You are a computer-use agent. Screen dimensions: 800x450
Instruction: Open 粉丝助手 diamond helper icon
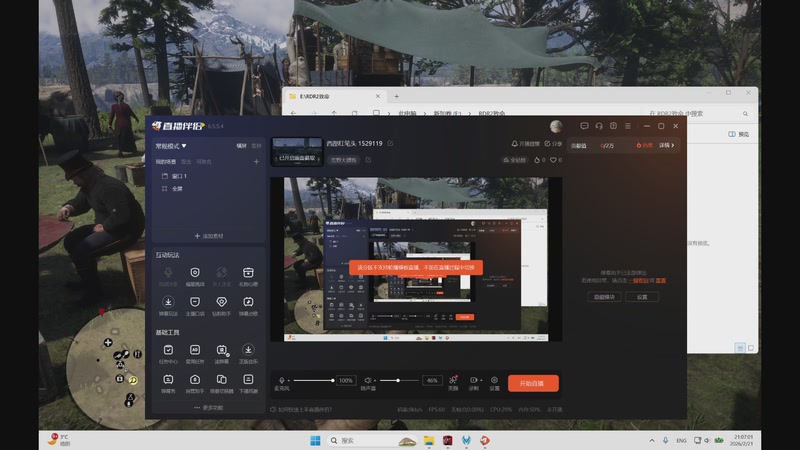pyautogui.click(x=221, y=306)
